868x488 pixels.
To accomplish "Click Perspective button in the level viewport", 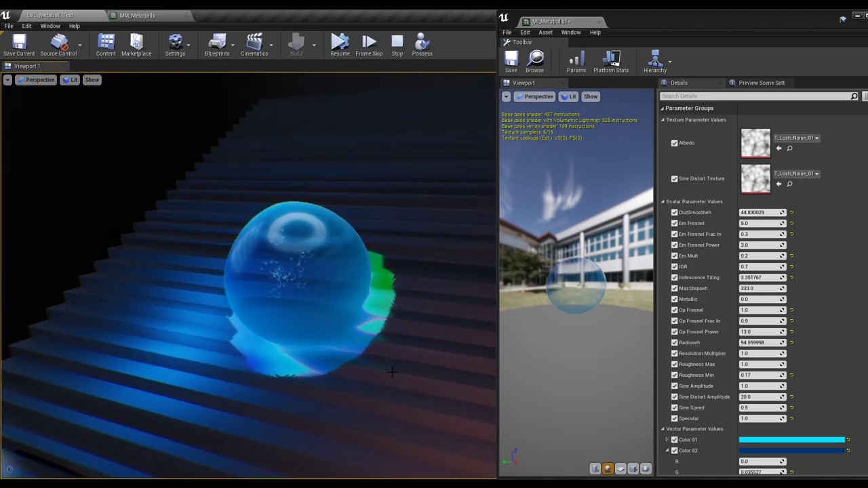I will click(36, 80).
